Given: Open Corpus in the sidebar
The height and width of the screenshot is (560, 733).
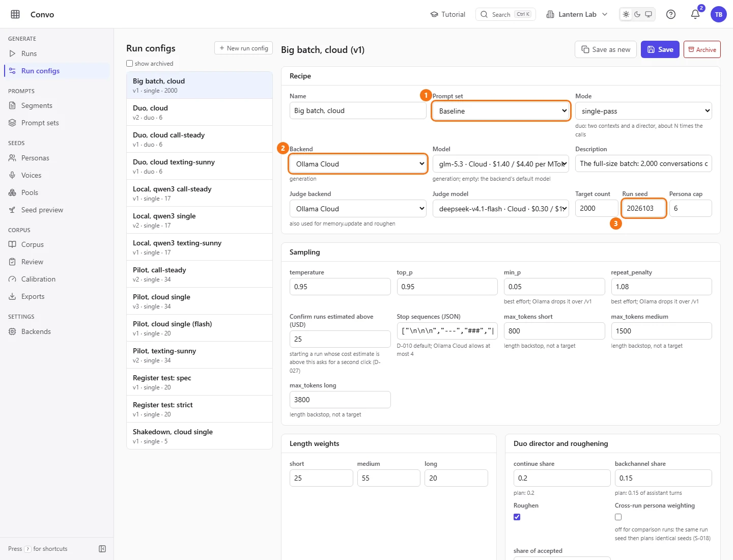Looking at the screenshot, I should tap(57, 244).
